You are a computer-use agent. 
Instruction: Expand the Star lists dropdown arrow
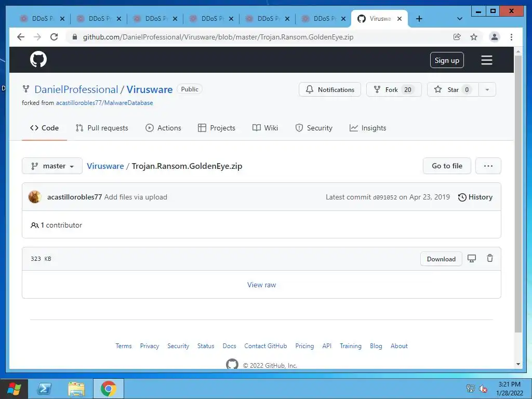tap(487, 89)
